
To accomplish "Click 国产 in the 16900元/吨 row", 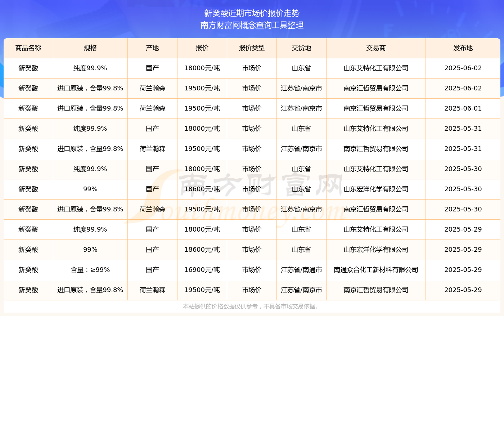I will click(x=153, y=270).
